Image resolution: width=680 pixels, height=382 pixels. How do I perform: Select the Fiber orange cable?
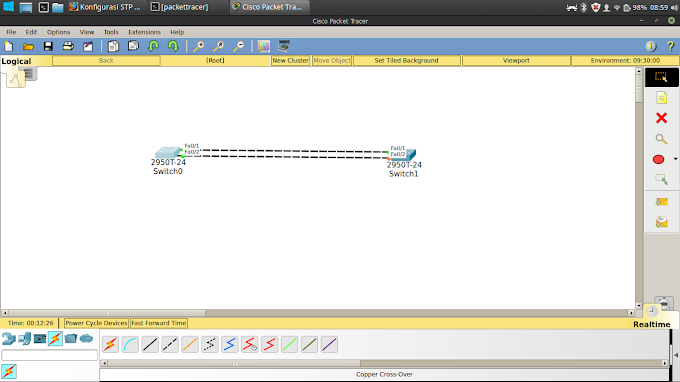[190, 345]
